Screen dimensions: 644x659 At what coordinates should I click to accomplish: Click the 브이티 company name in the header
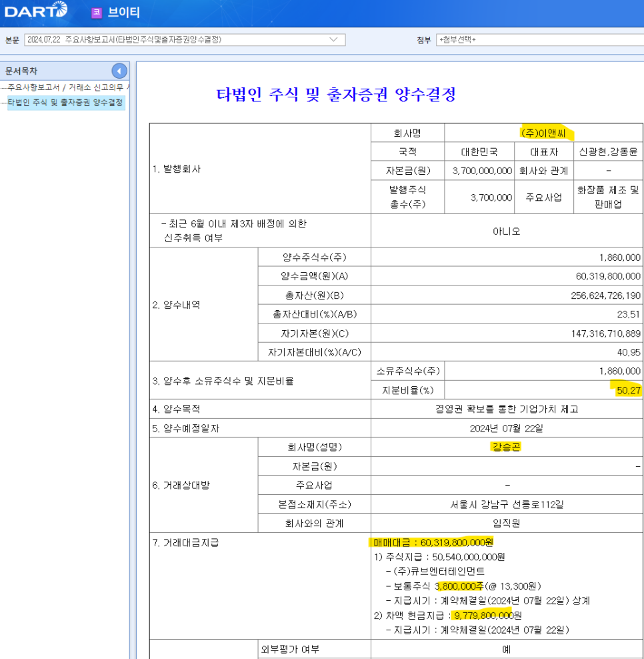124,12
